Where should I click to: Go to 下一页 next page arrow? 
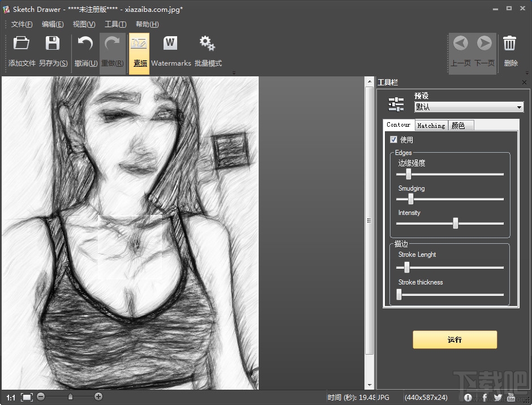(x=484, y=44)
